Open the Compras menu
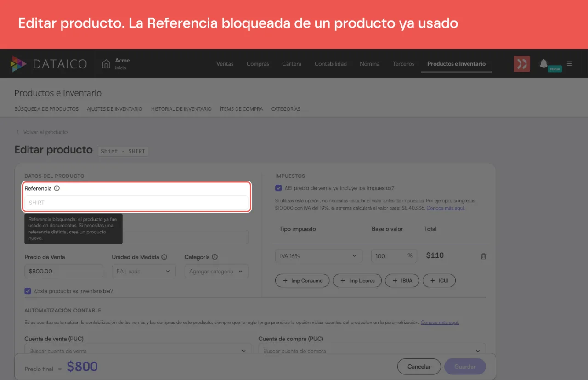 pos(258,64)
